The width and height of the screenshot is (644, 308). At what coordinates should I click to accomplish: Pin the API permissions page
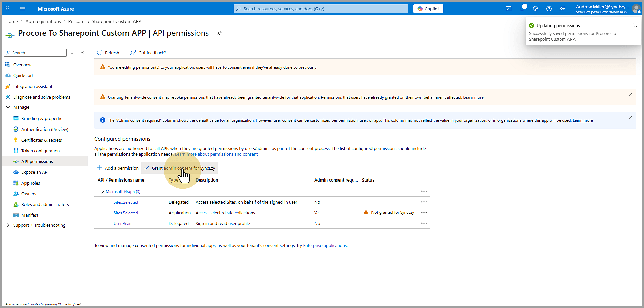[219, 33]
